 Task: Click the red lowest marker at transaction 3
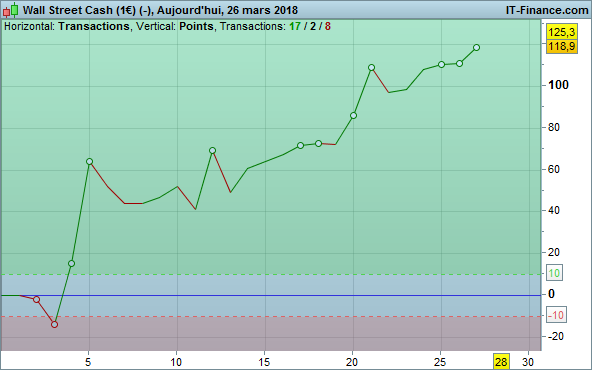click(x=54, y=324)
